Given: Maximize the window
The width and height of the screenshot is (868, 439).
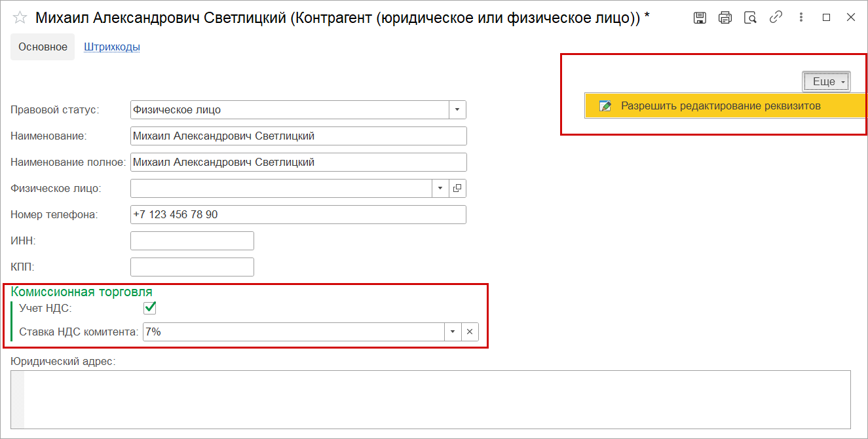Looking at the screenshot, I should 826,18.
